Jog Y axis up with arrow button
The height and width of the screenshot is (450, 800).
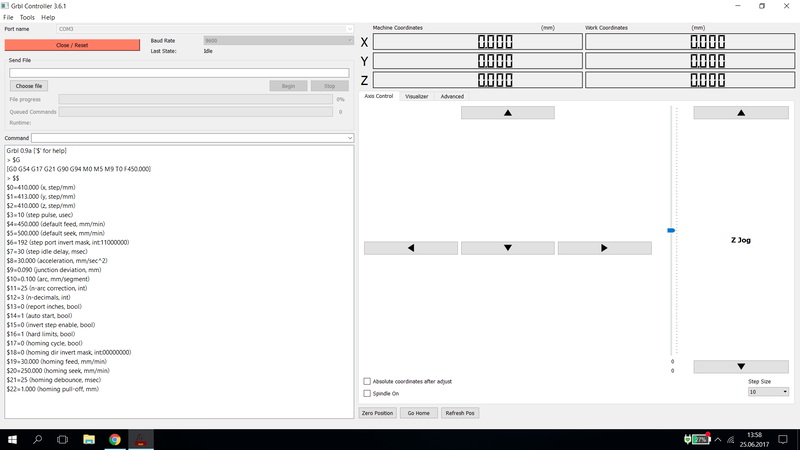(x=508, y=113)
